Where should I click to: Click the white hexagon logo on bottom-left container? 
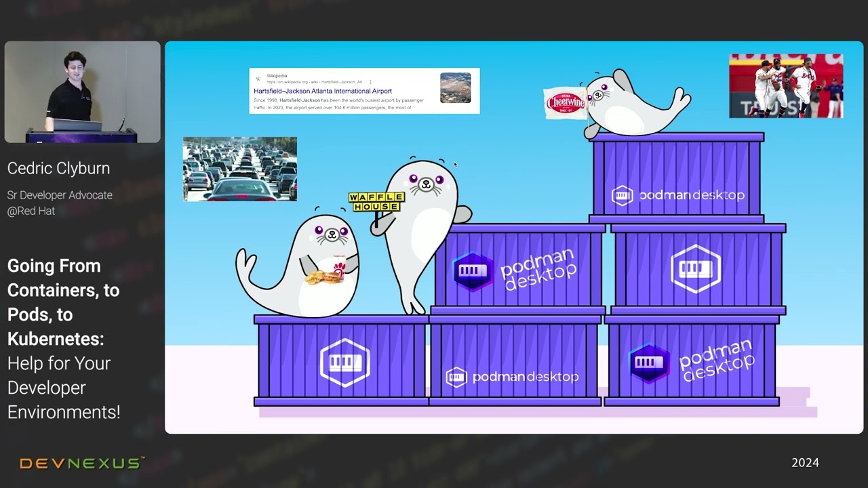(345, 363)
